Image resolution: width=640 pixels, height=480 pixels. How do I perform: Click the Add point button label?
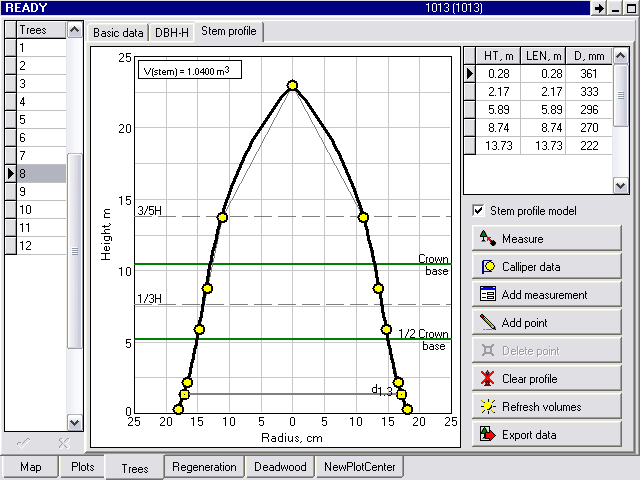[x=524, y=322]
